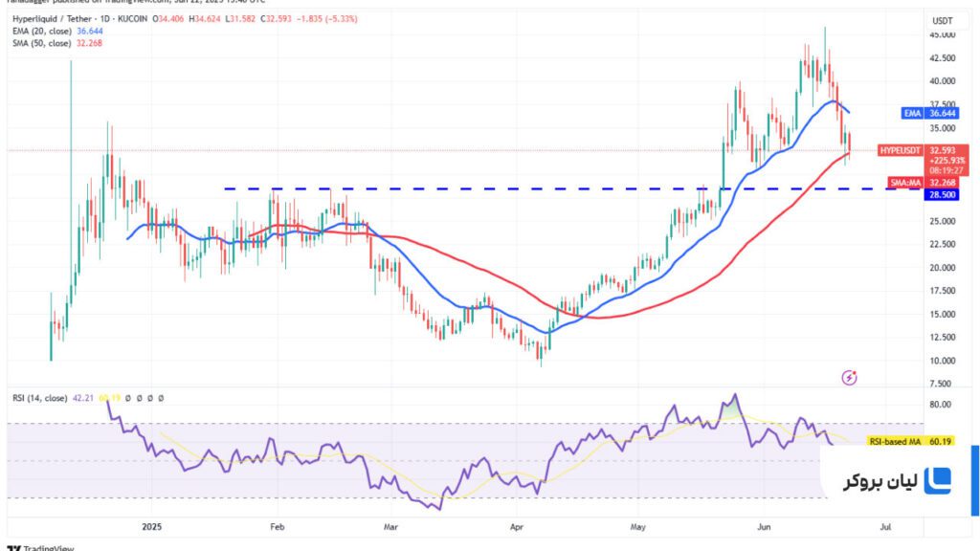
Task: Click the 28.500 horizontal line price tag
Action: [942, 195]
